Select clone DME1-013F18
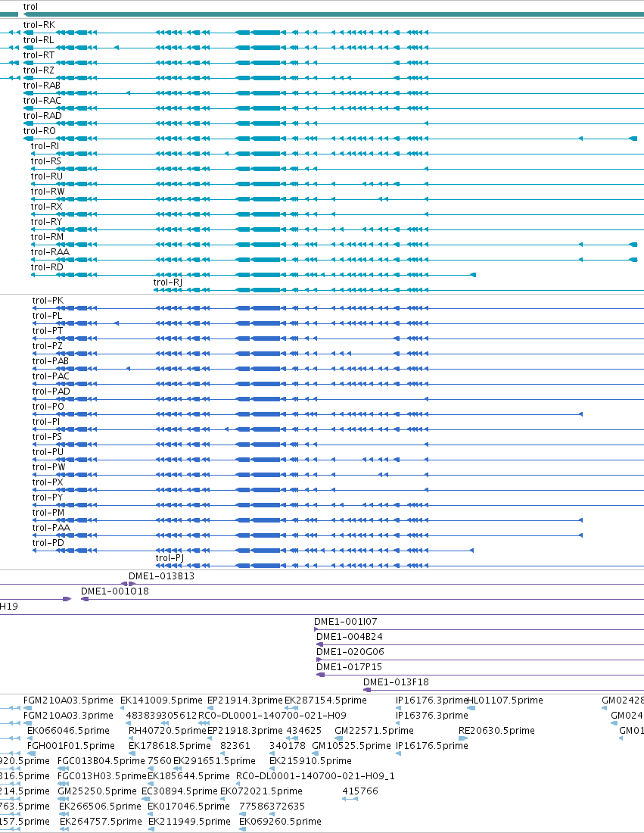Viewport: 644px width, 833px height. (x=396, y=682)
